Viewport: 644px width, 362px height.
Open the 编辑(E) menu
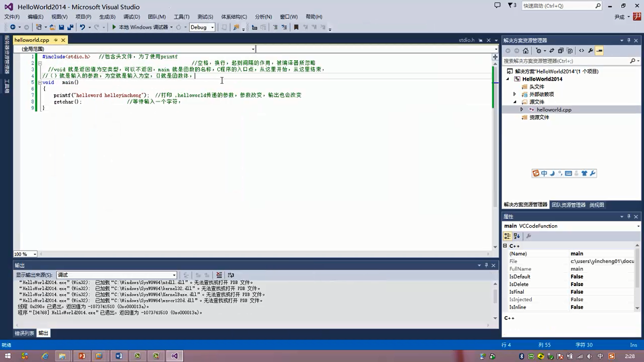coord(35,16)
